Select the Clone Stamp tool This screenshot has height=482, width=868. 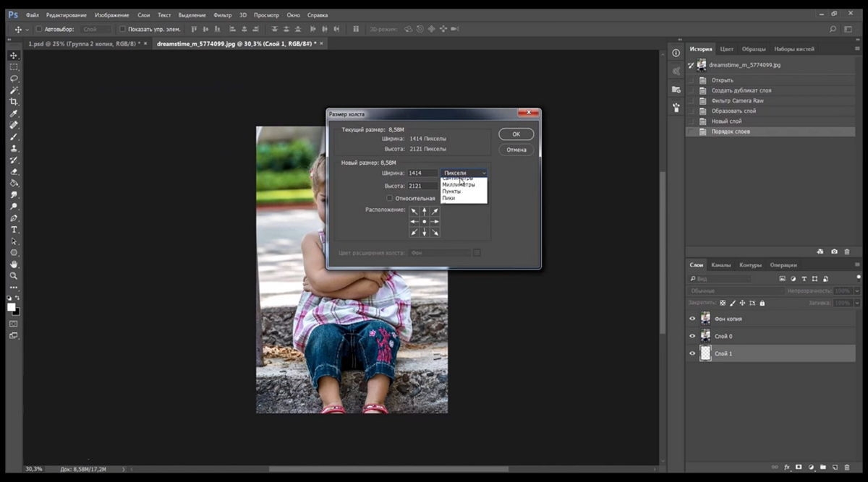(14, 148)
